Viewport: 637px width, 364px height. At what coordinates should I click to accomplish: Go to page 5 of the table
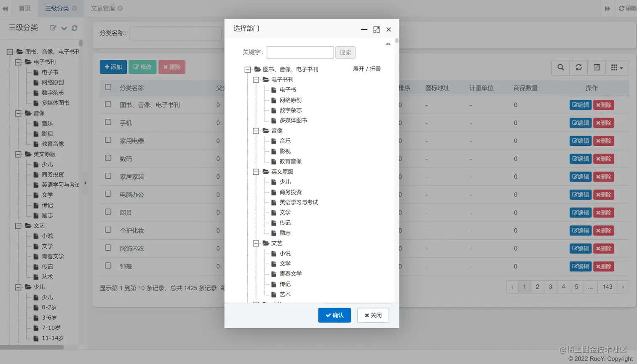576,287
